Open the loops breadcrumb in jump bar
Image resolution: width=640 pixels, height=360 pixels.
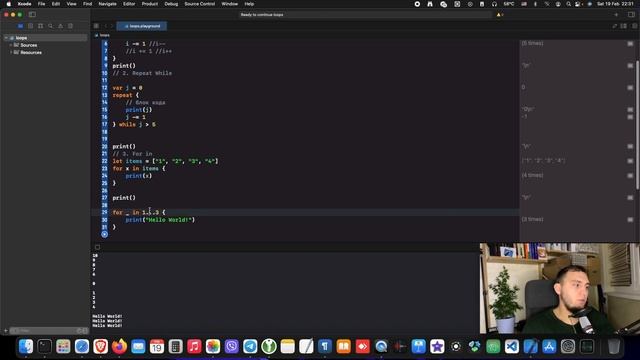102,35
